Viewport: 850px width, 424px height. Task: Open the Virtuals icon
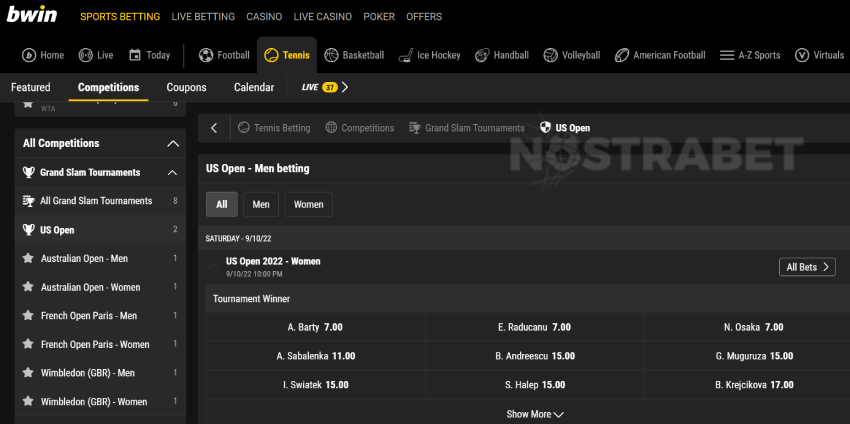(x=802, y=55)
